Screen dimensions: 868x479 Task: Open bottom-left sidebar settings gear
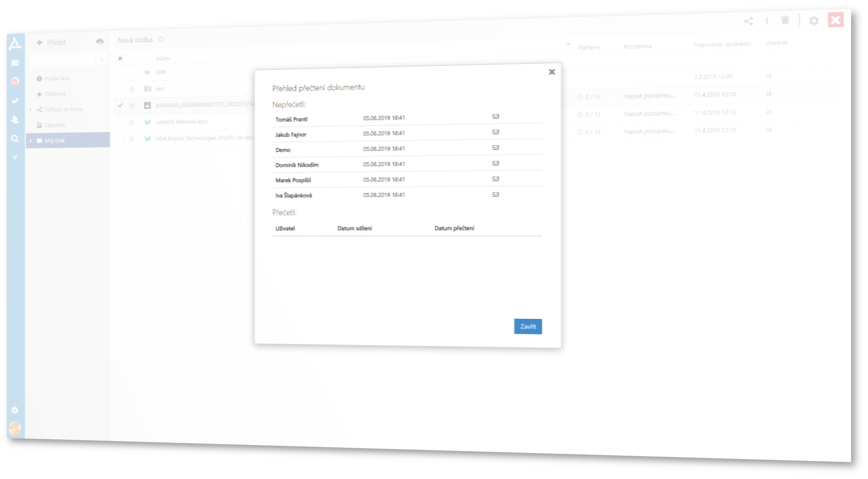point(15,410)
